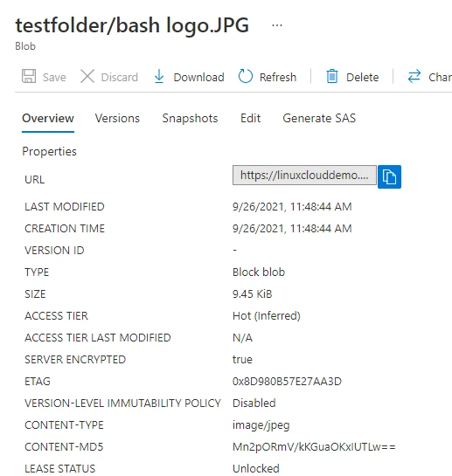Switch to the Overview tab
452x476 pixels.
[48, 118]
